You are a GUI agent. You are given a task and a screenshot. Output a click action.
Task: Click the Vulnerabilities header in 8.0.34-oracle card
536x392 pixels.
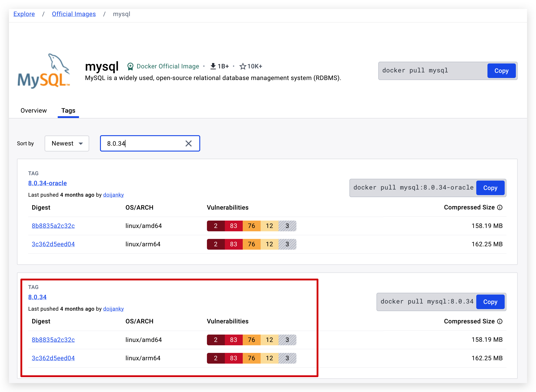pyautogui.click(x=228, y=207)
